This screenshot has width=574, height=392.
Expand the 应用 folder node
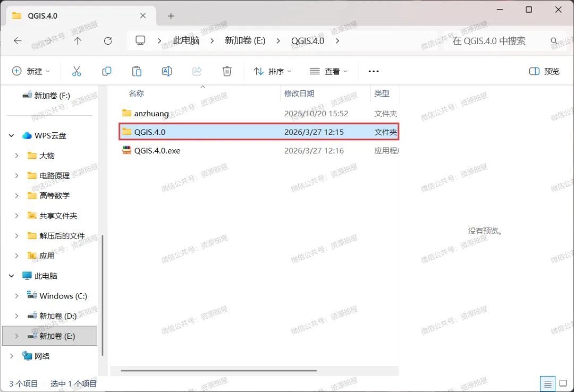(16, 255)
